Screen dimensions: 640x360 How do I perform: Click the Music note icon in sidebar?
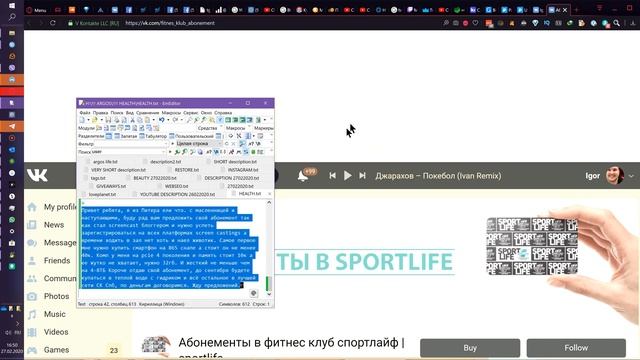click(x=32, y=314)
